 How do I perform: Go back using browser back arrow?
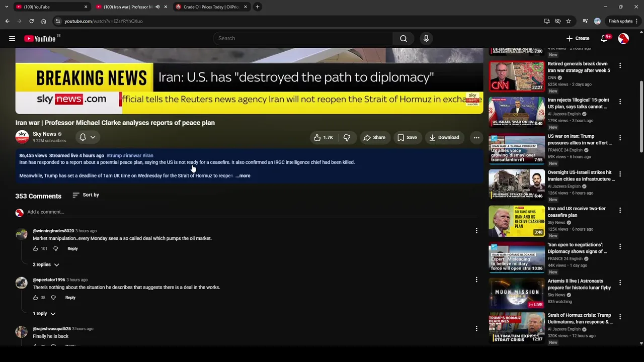(7, 21)
